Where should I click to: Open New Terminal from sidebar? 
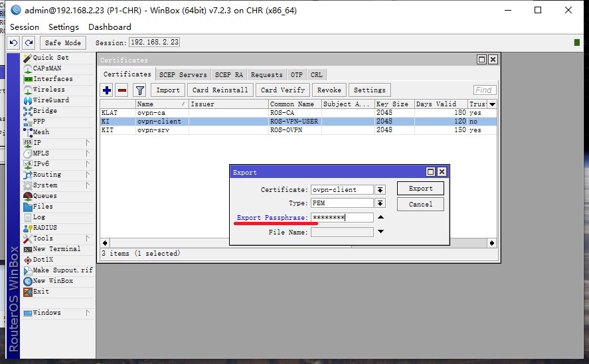(x=56, y=249)
